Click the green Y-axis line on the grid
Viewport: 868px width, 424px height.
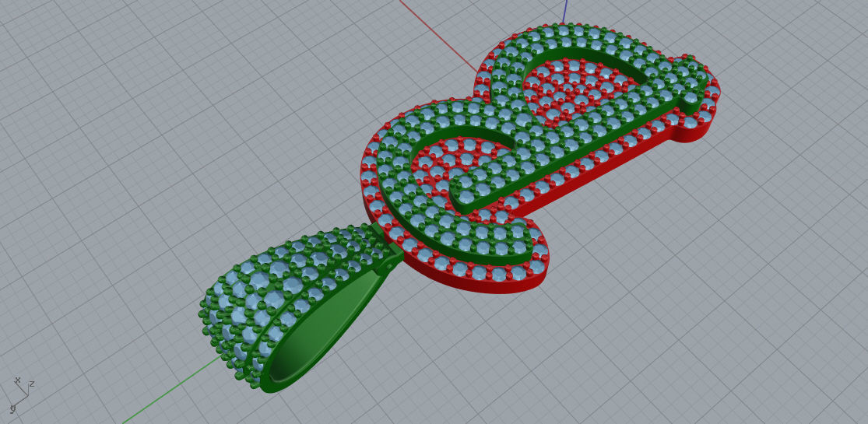[171, 390]
